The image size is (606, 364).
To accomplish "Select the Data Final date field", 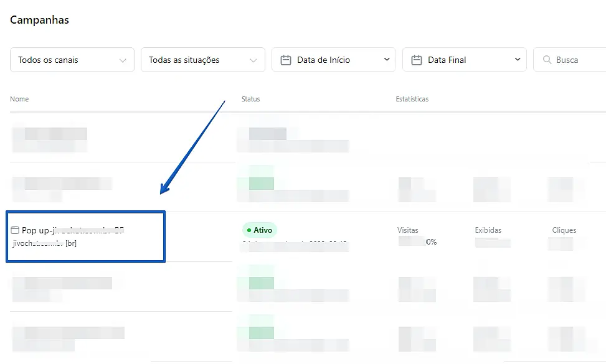I will click(464, 60).
